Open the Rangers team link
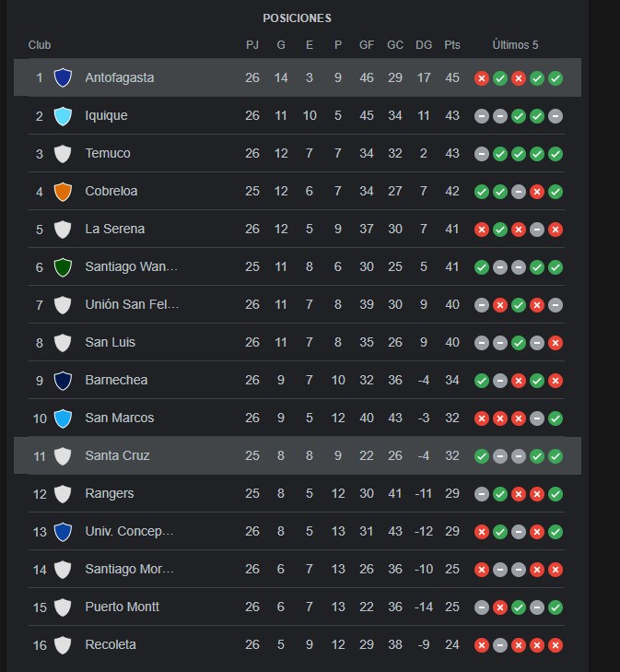 point(110,493)
